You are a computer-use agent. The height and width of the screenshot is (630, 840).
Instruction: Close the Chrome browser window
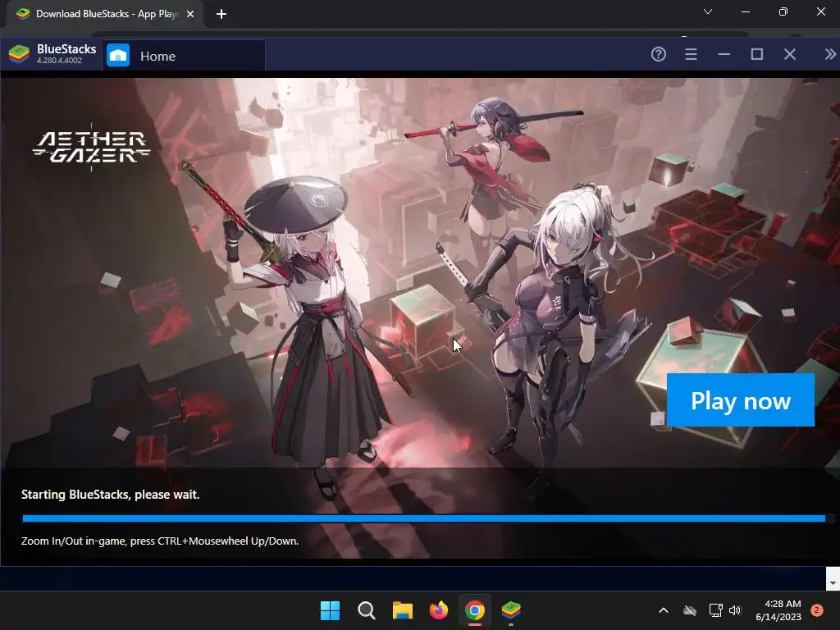click(820, 11)
